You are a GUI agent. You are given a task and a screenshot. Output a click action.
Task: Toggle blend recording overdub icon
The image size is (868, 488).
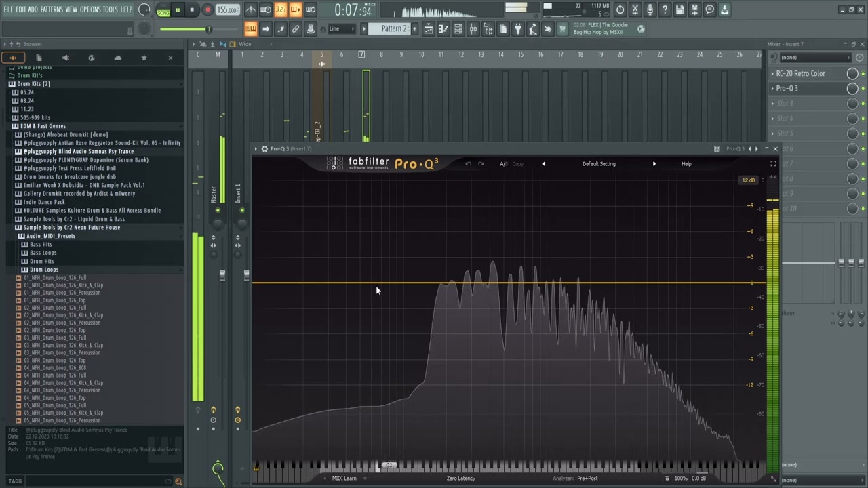[296, 9]
